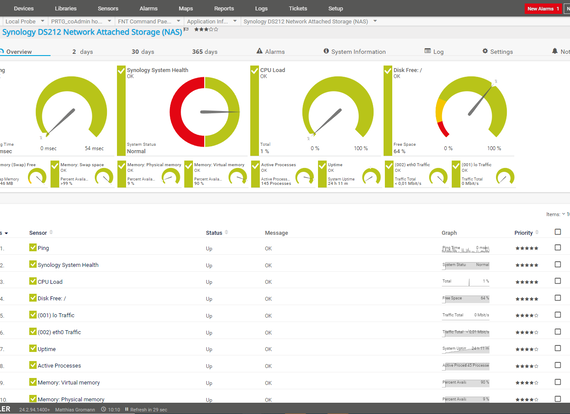570x414 pixels.
Task: Expand the Synology DS212 breadcrumb dropdown
Action: 375,21
